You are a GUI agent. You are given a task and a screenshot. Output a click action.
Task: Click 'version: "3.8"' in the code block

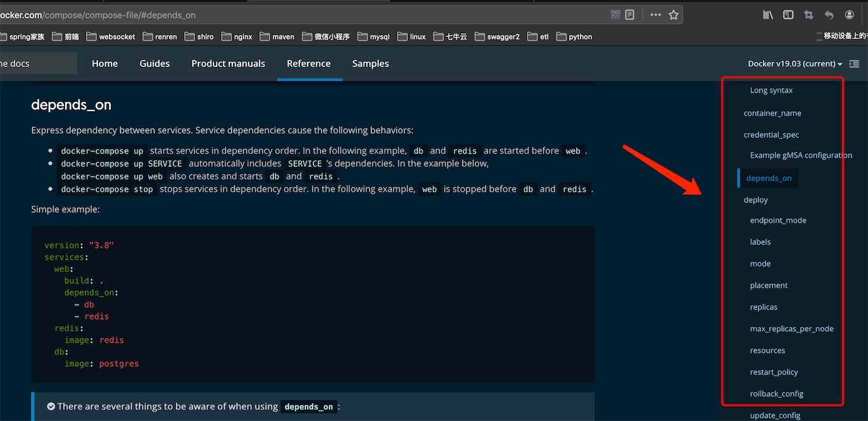tap(79, 246)
